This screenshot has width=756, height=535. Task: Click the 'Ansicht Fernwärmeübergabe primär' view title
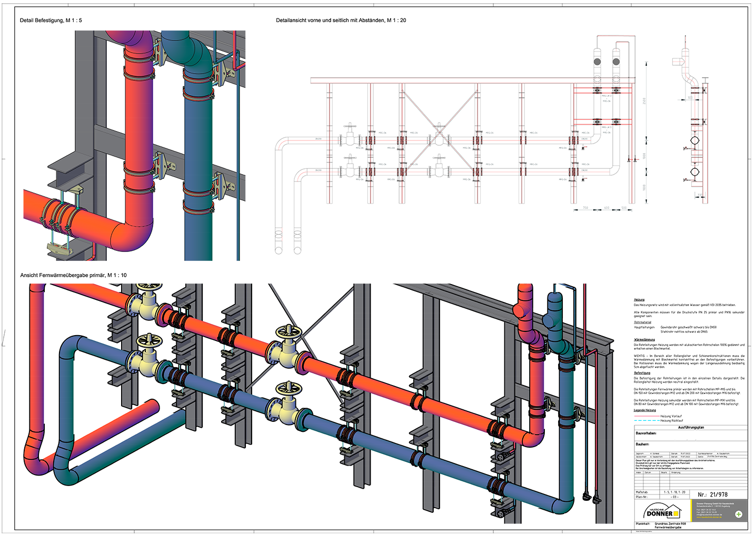point(73,275)
